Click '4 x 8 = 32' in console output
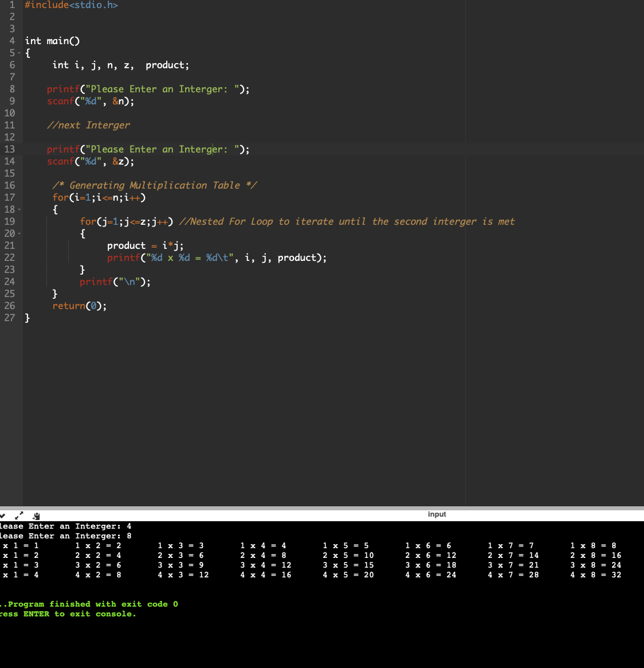The width and height of the screenshot is (644, 668). [596, 575]
